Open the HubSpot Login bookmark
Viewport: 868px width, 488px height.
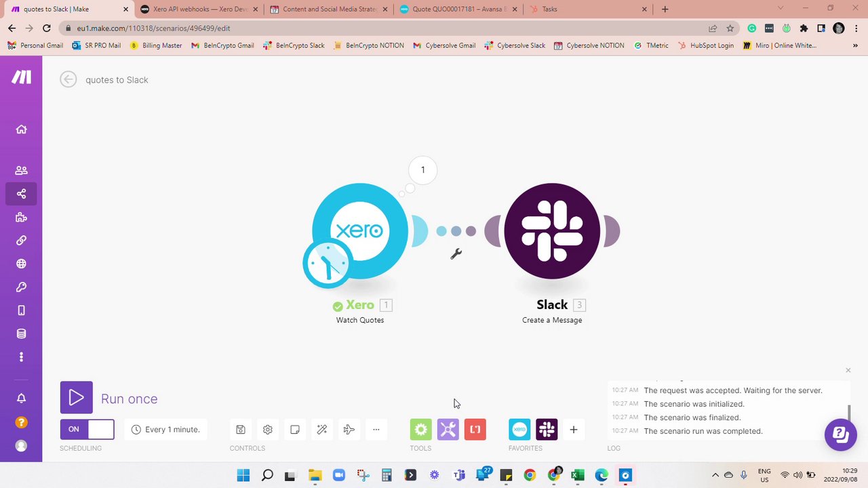click(705, 45)
